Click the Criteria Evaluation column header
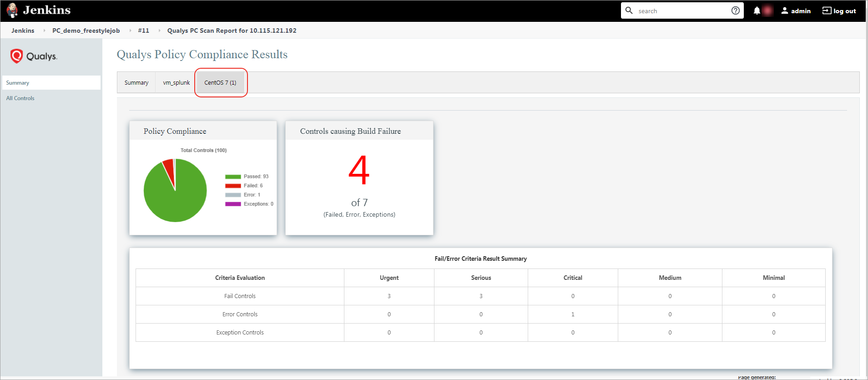Image resolution: width=868 pixels, height=380 pixels. coord(240,278)
